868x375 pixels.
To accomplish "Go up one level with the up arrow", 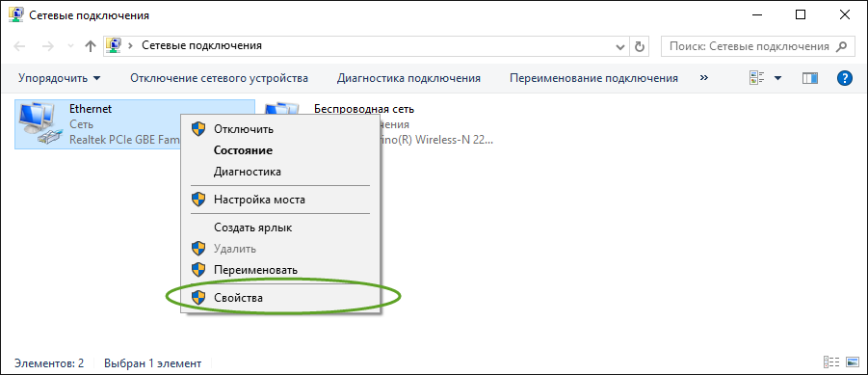I will point(91,46).
